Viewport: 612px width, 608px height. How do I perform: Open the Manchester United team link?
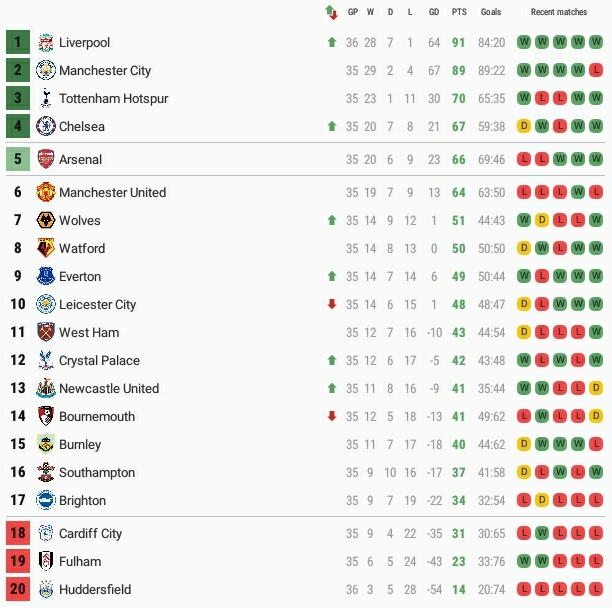pyautogui.click(x=112, y=192)
